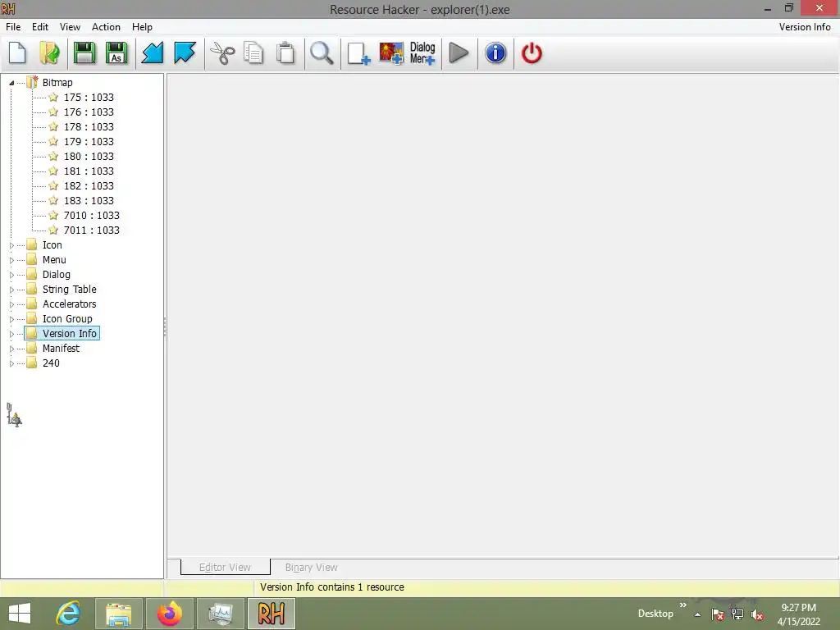Screen dimensions: 840x630
Task: Open Internet Explorer from the taskbar
Action: click(68, 614)
